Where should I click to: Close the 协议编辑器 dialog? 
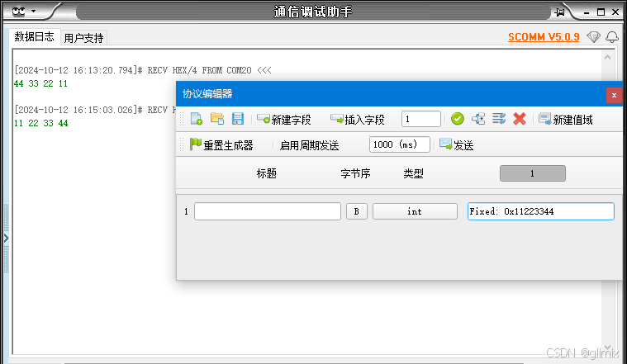[614, 95]
